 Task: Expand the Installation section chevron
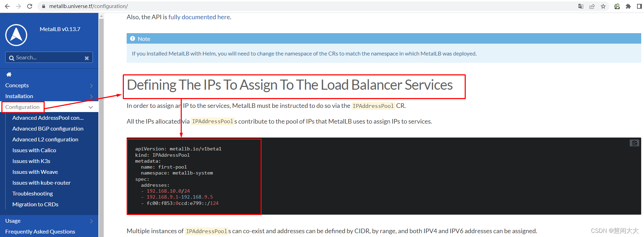91,96
